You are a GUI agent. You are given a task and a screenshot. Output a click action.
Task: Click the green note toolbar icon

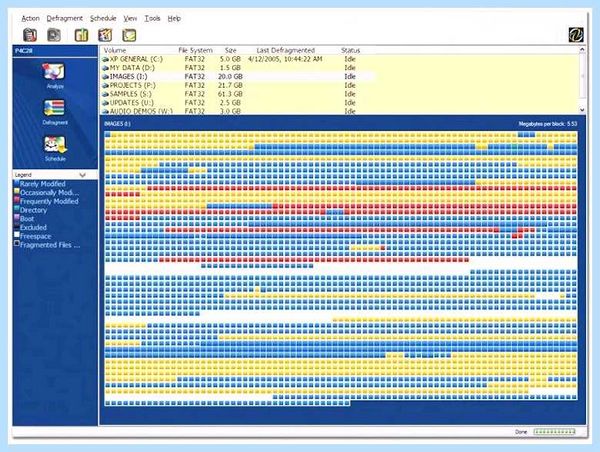[129, 35]
